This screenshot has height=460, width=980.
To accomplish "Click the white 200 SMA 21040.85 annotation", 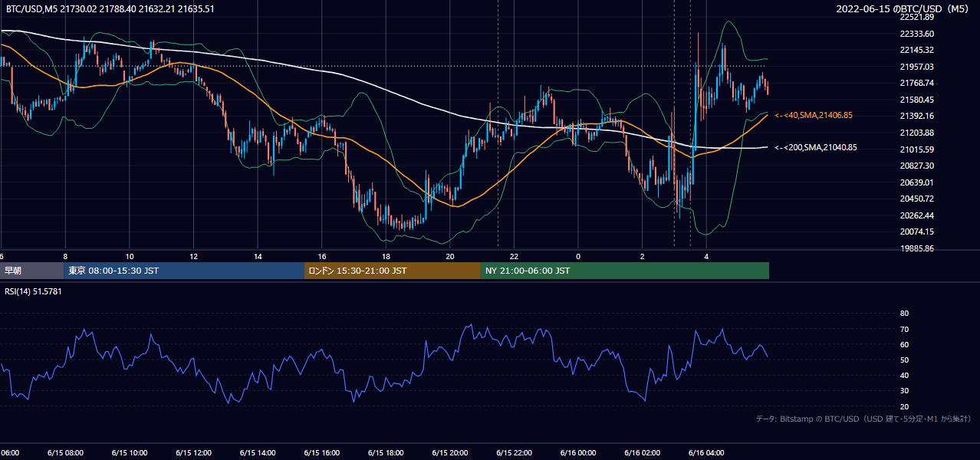I will (x=816, y=147).
